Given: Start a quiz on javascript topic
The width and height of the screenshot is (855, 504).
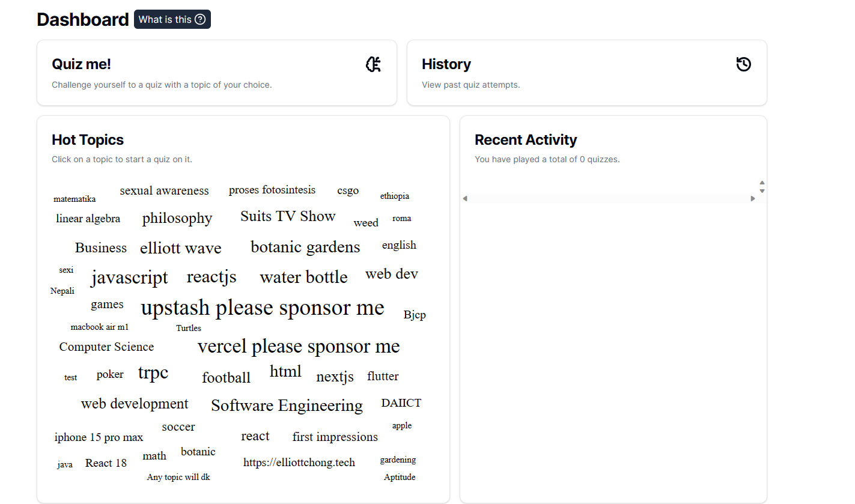Looking at the screenshot, I should 129,278.
